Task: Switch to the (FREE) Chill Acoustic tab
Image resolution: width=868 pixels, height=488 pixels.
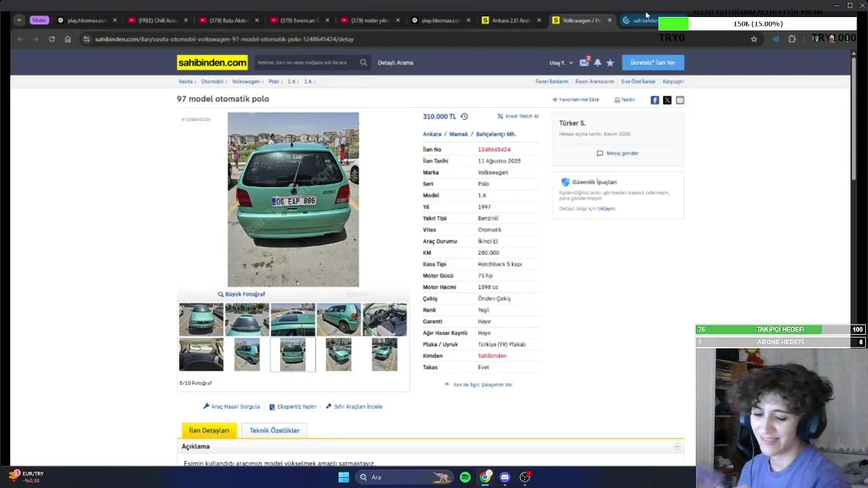Action: [x=157, y=20]
